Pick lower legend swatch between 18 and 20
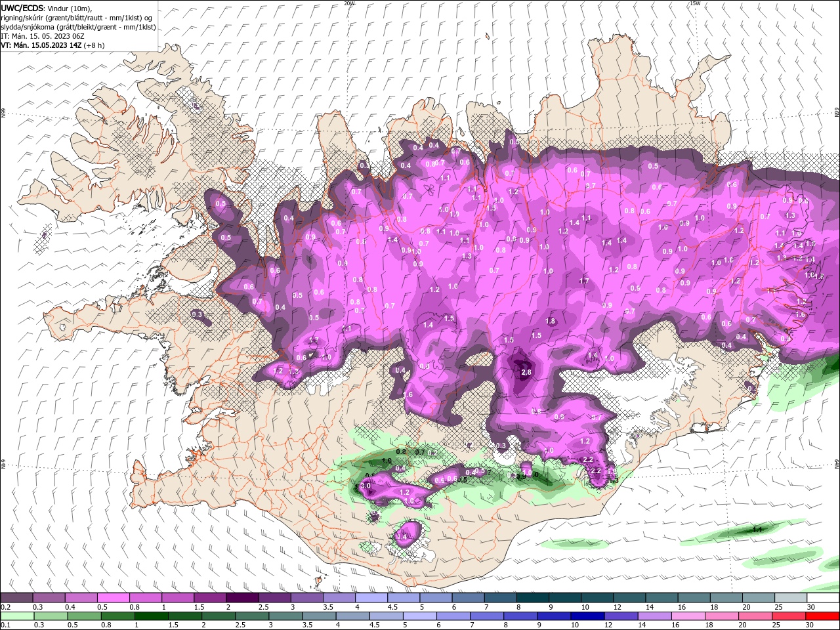This screenshot has height=630, width=840. pyautogui.click(x=723, y=616)
